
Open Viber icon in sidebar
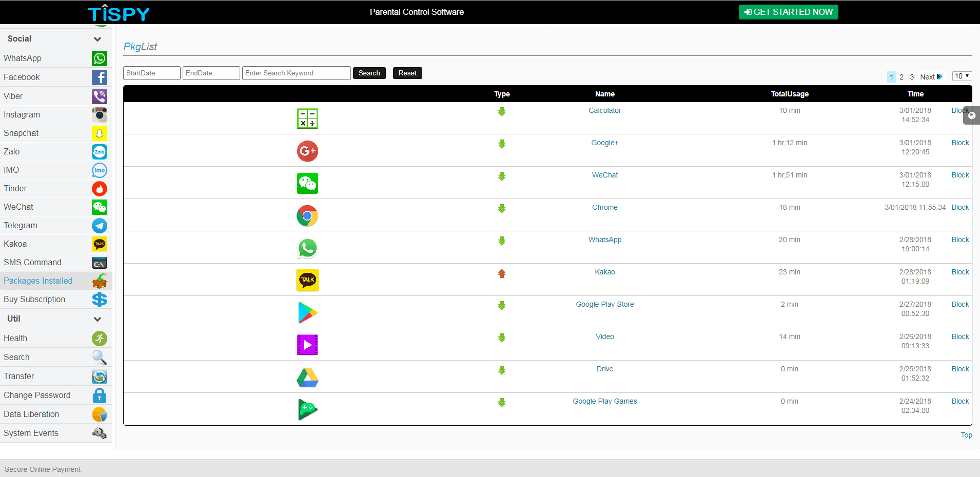pyautogui.click(x=100, y=96)
